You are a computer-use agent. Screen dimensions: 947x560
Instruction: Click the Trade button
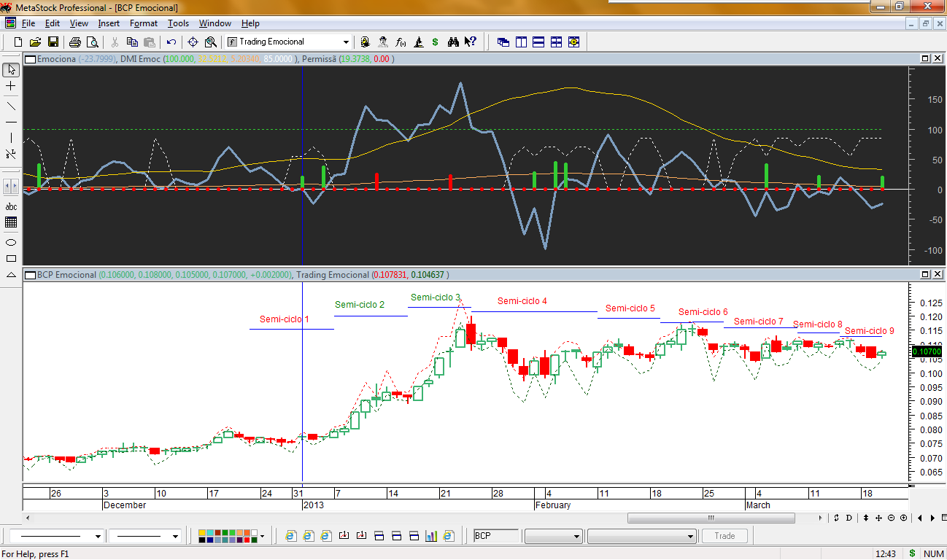[x=724, y=536]
